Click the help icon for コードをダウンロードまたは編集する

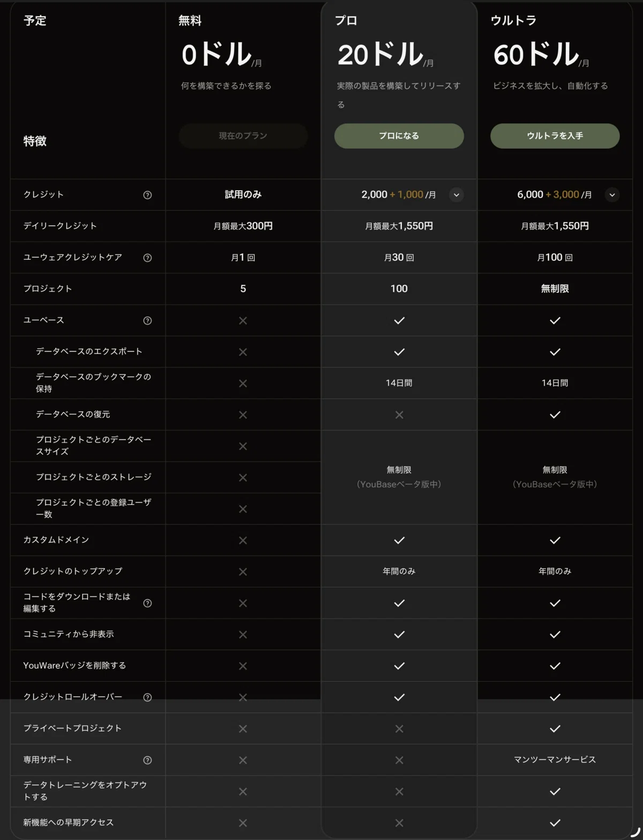click(147, 603)
